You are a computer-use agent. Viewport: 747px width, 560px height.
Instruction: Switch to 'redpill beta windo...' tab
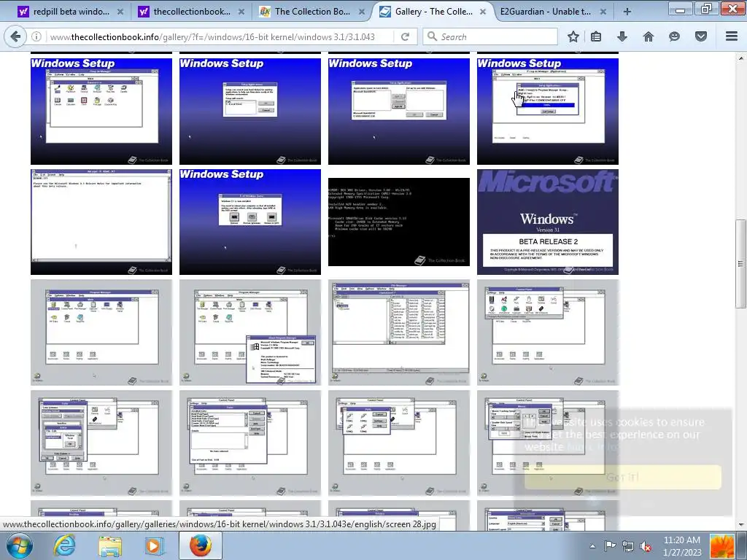tap(70, 12)
